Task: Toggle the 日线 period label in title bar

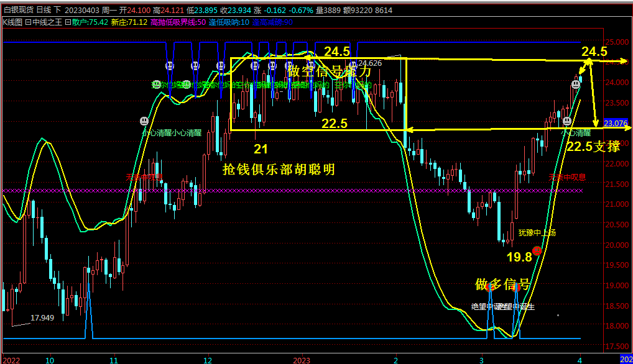Action: 44,10
